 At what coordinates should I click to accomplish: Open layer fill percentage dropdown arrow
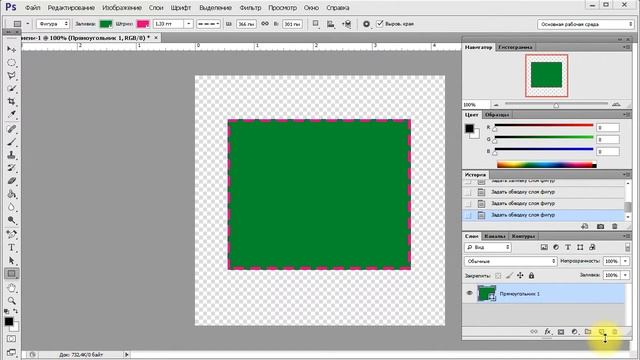tap(625, 276)
